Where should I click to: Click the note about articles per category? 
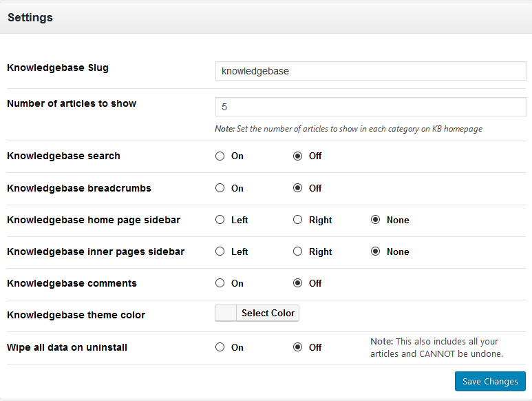coord(348,129)
